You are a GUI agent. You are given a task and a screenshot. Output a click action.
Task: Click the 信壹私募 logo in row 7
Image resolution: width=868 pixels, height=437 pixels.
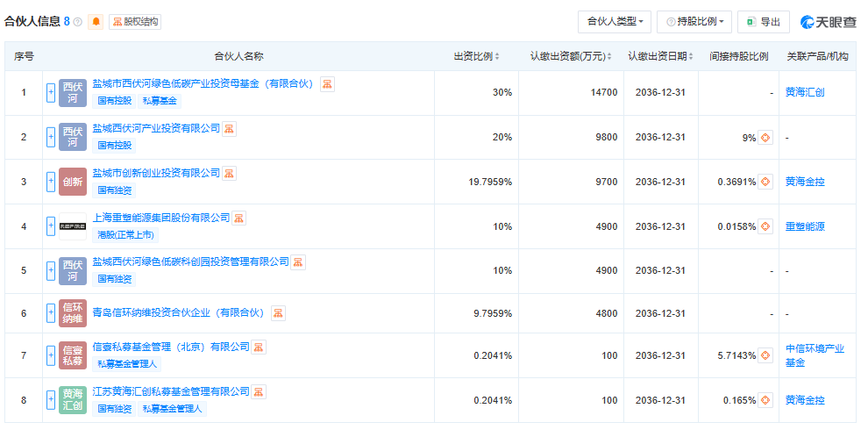(73, 355)
